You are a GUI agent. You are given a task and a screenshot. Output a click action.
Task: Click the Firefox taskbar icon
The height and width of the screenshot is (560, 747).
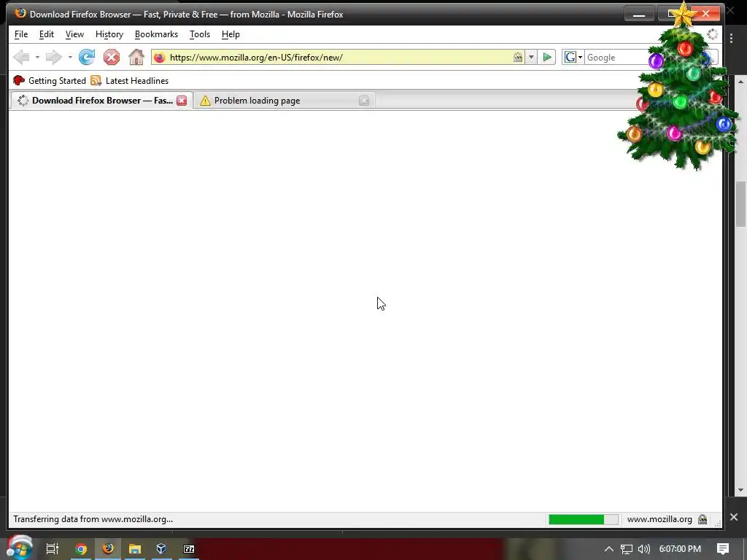(108, 549)
